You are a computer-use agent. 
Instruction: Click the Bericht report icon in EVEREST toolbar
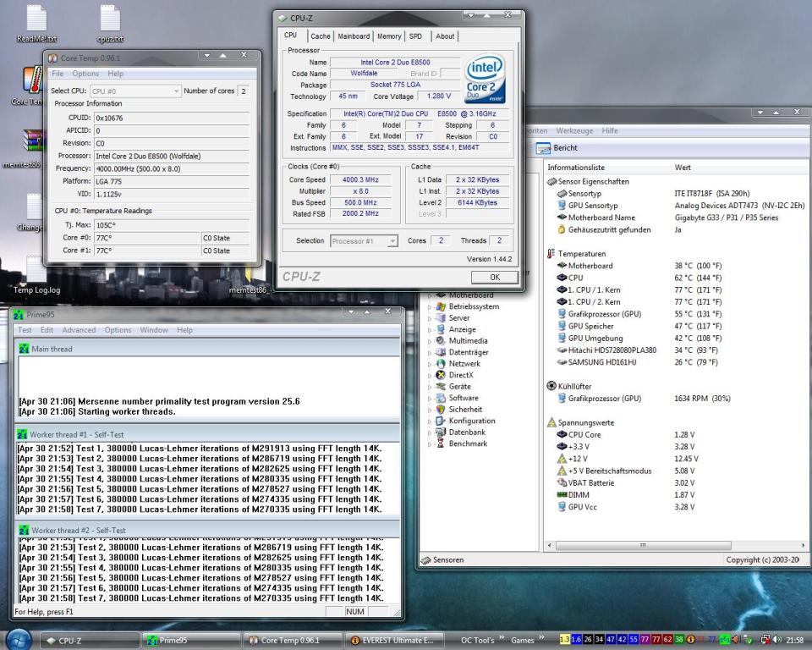point(543,148)
